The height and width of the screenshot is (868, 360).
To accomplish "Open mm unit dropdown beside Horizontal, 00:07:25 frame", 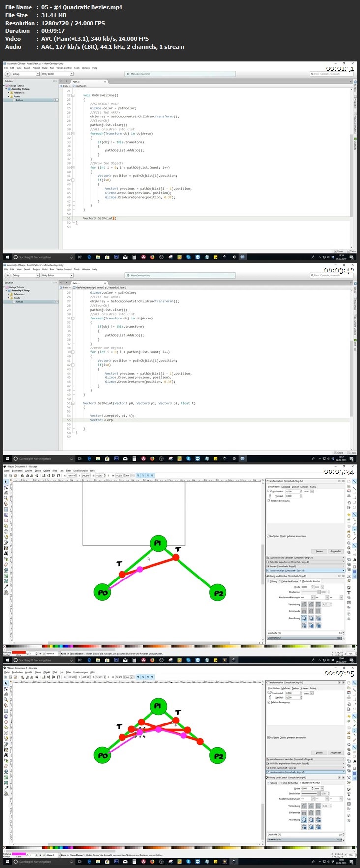I will pyautogui.click(x=309, y=693).
